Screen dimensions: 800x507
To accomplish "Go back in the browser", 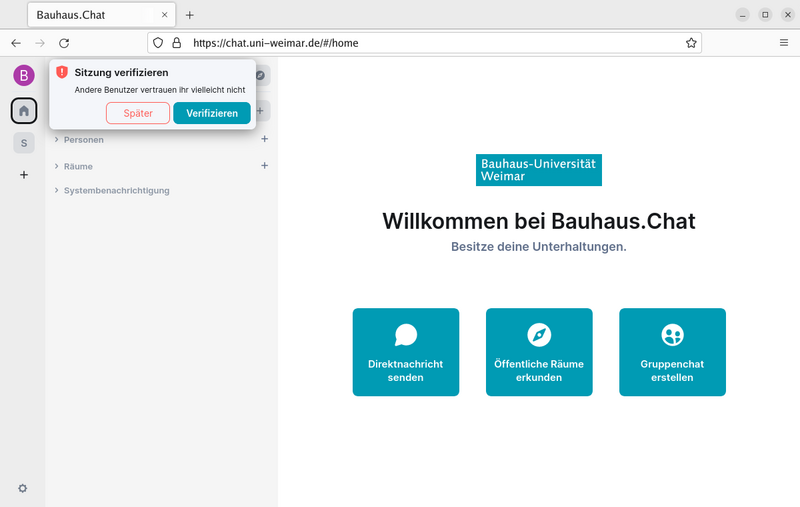I will click(16, 43).
